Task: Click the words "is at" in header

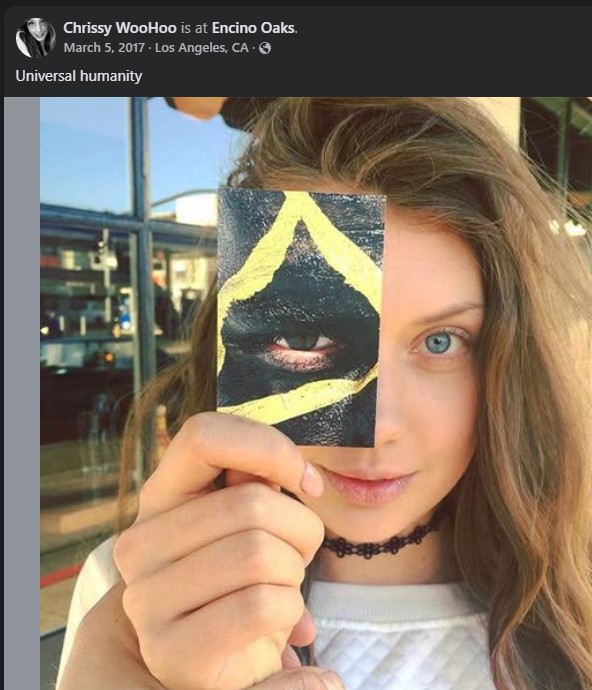Action: click(194, 28)
